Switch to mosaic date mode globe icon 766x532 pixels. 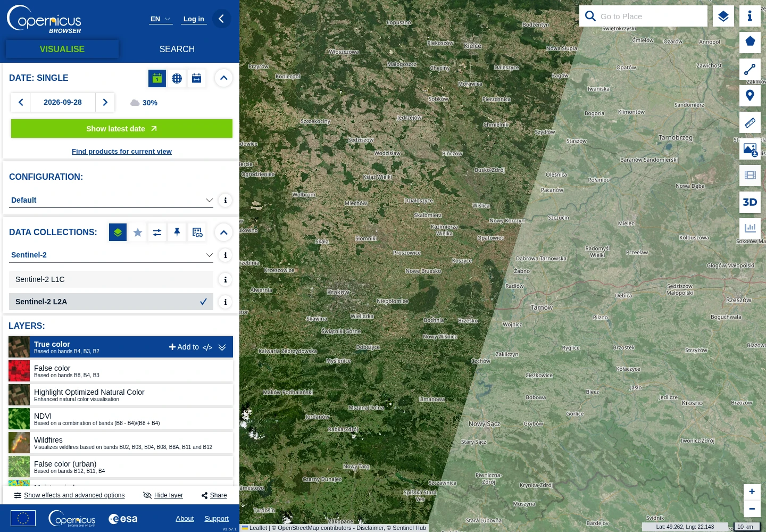coord(177,78)
